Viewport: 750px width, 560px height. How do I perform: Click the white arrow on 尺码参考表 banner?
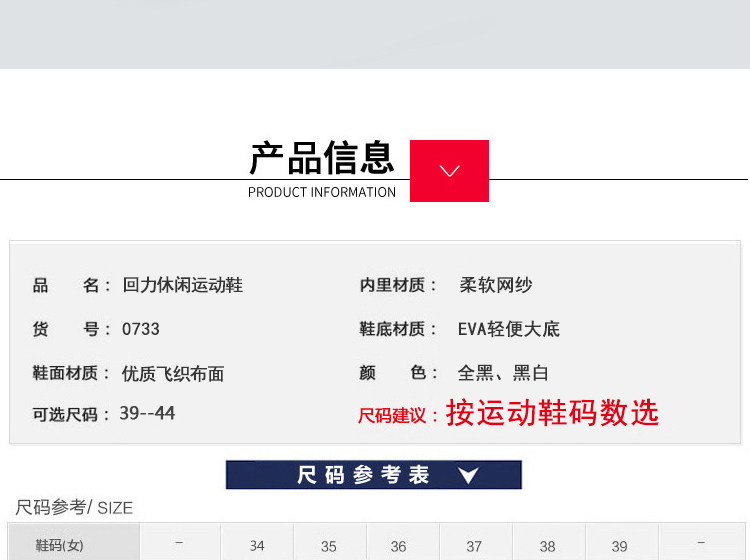468,475
